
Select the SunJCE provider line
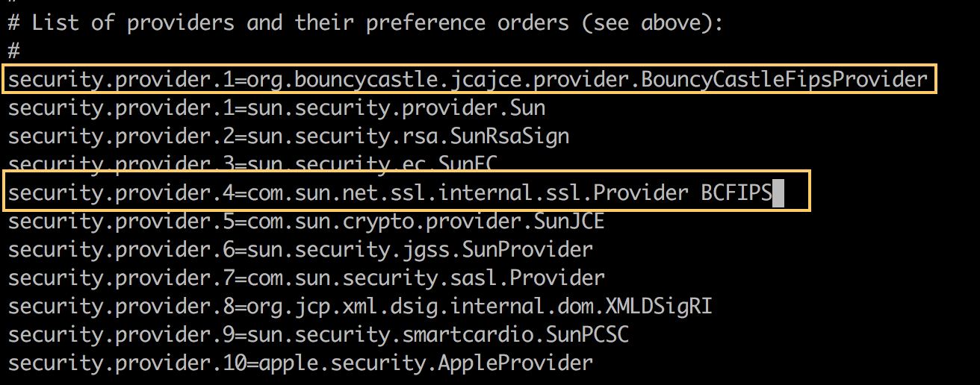[306, 222]
